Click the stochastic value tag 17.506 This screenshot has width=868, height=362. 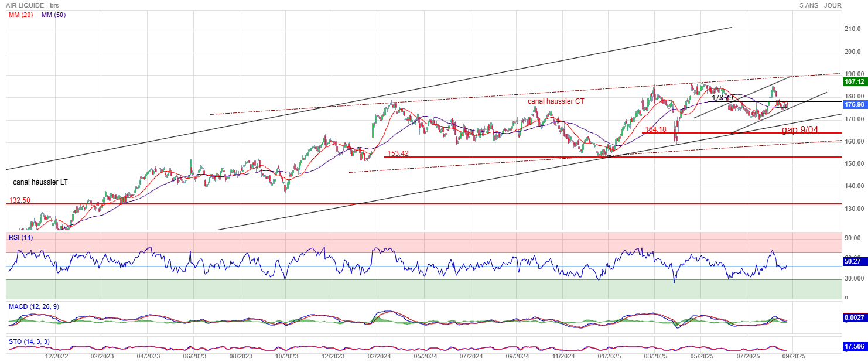853,346
